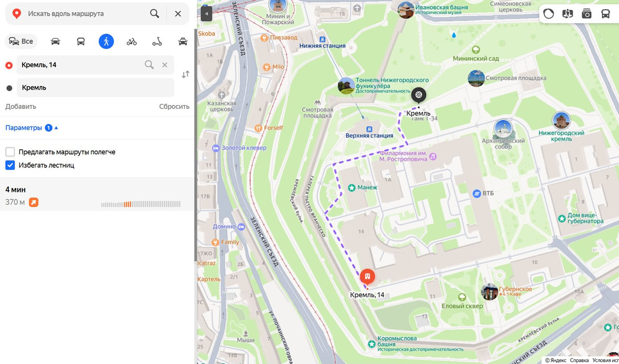Swap start and destination points
The image size is (619, 364).
186,74
